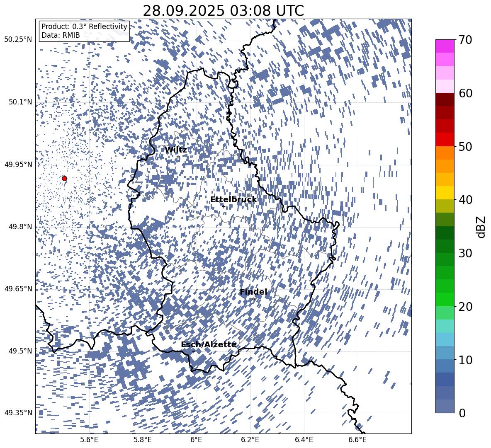Click the 49.35°N latitude label
The height and width of the screenshot is (448, 491).
tap(18, 413)
